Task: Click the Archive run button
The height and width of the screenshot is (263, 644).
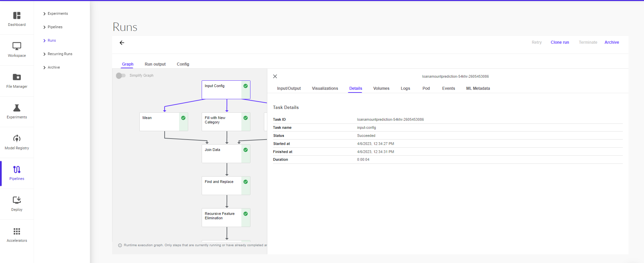Action: pos(612,42)
